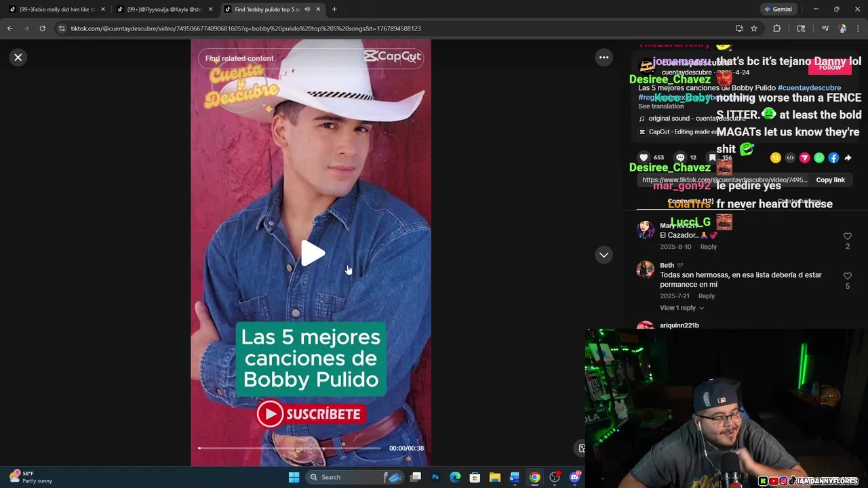Get the embed code icon

pos(790,158)
